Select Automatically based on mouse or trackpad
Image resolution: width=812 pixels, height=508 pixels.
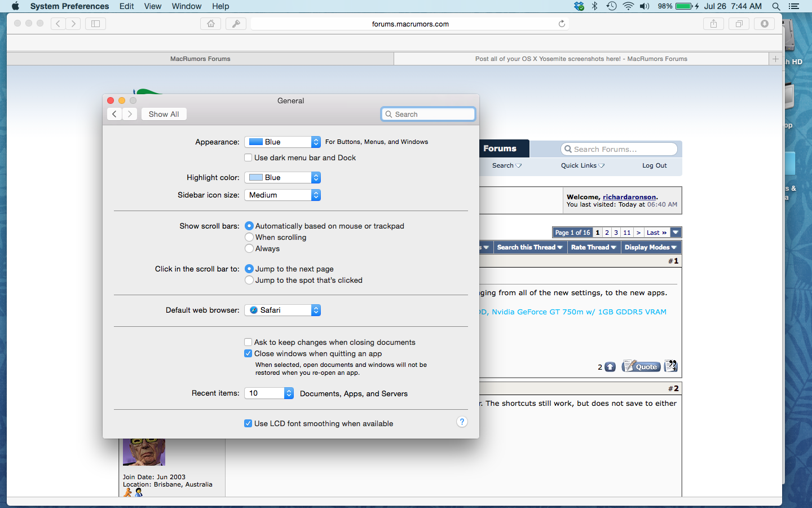(249, 226)
